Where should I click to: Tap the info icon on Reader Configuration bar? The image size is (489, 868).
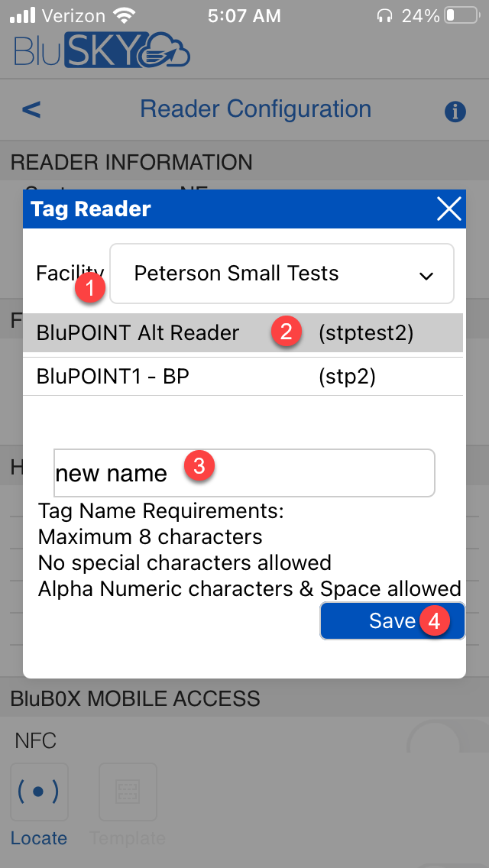point(455,111)
